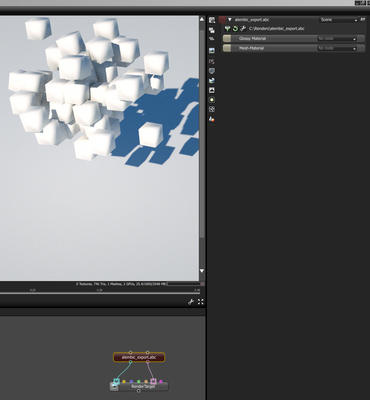Toggle fullscreen expand icon below viewport
This screenshot has width=370, height=400.
pyautogui.click(x=200, y=302)
